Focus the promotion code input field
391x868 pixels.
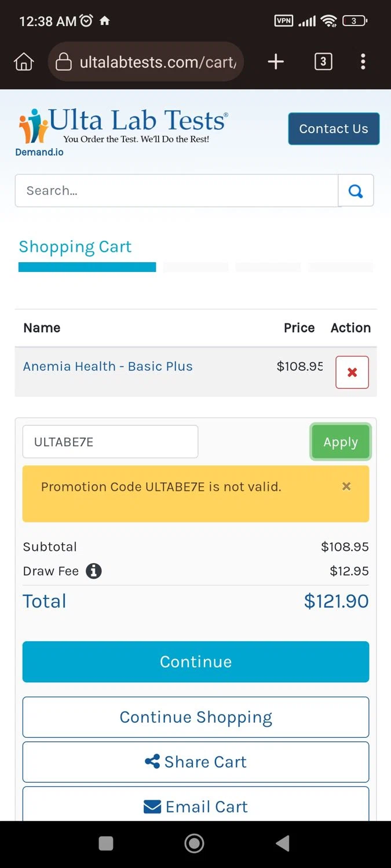coord(110,442)
